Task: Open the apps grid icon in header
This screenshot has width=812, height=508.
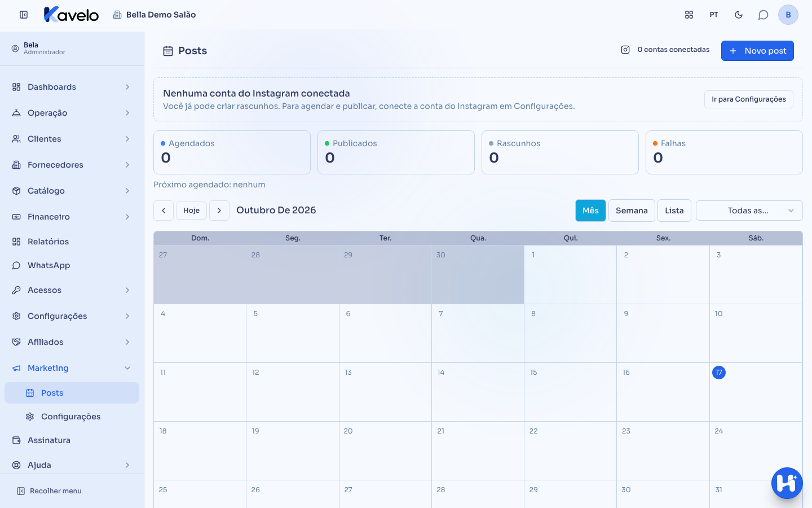Action: [689, 15]
